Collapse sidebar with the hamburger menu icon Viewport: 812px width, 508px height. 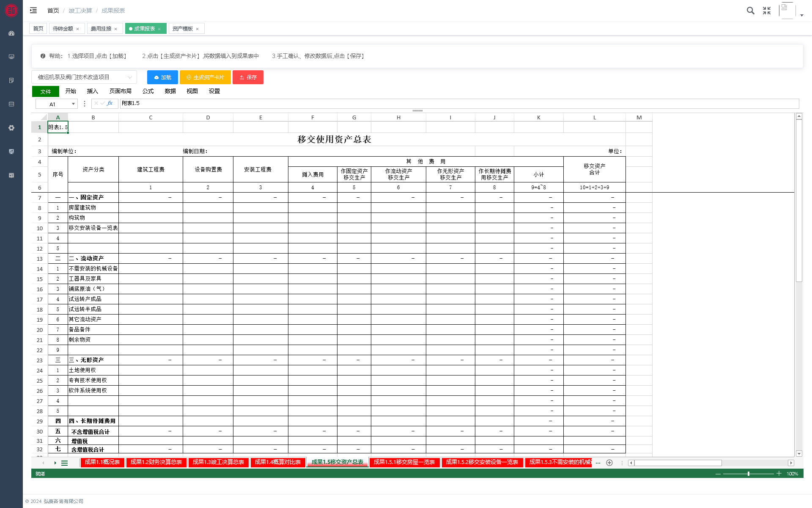point(33,10)
